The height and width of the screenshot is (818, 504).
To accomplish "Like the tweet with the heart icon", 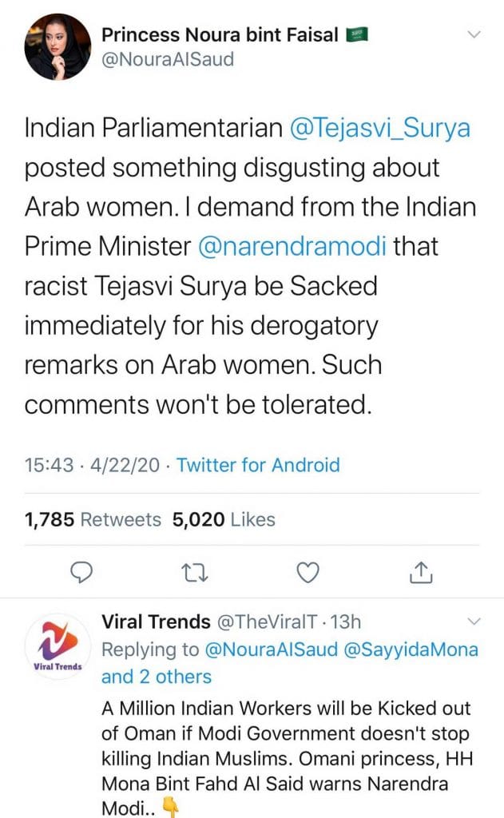I will 308,571.
